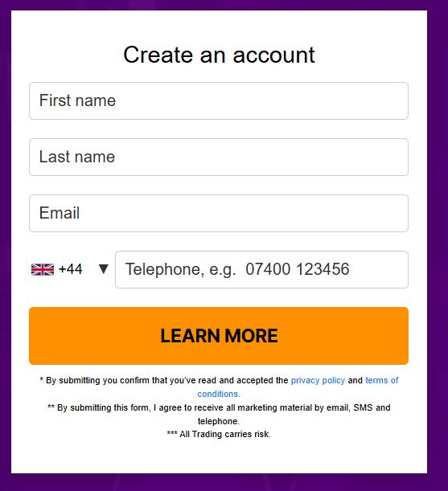Focus the First name field

(219, 100)
